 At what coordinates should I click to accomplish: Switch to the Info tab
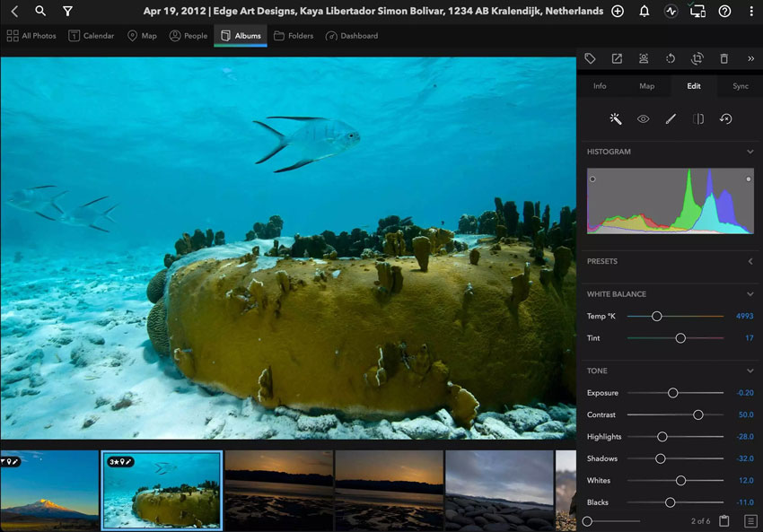tap(599, 86)
